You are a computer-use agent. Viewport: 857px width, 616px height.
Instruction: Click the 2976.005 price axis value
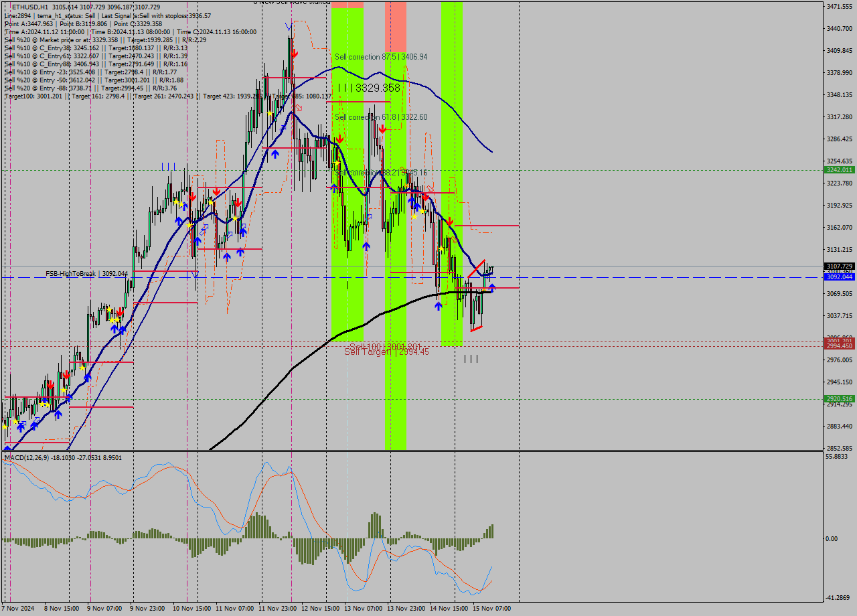pyautogui.click(x=839, y=360)
